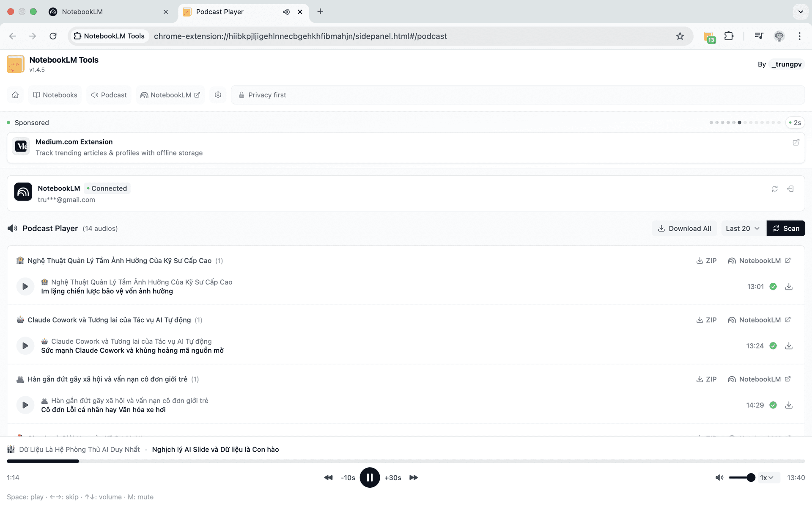The image size is (812, 508).
Task: Download ZIP for Claude Cowork episode
Action: pos(706,320)
